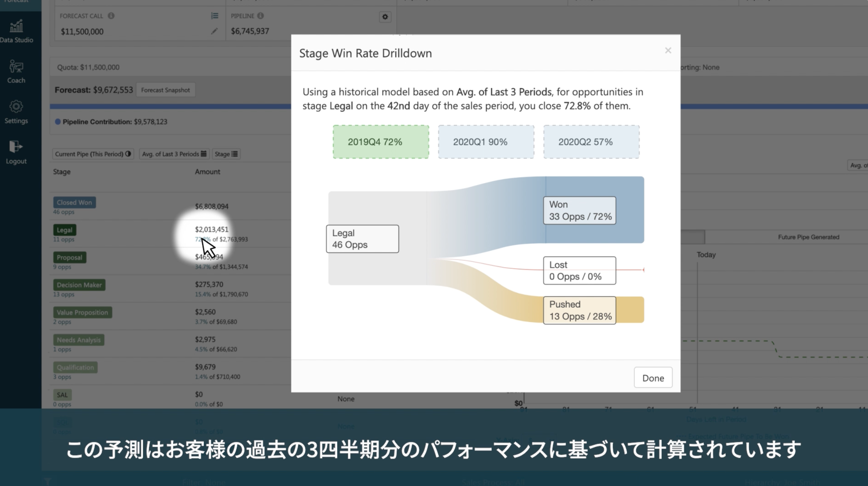Open the forecast call list icon
The width and height of the screenshot is (868, 486).
coord(214,16)
